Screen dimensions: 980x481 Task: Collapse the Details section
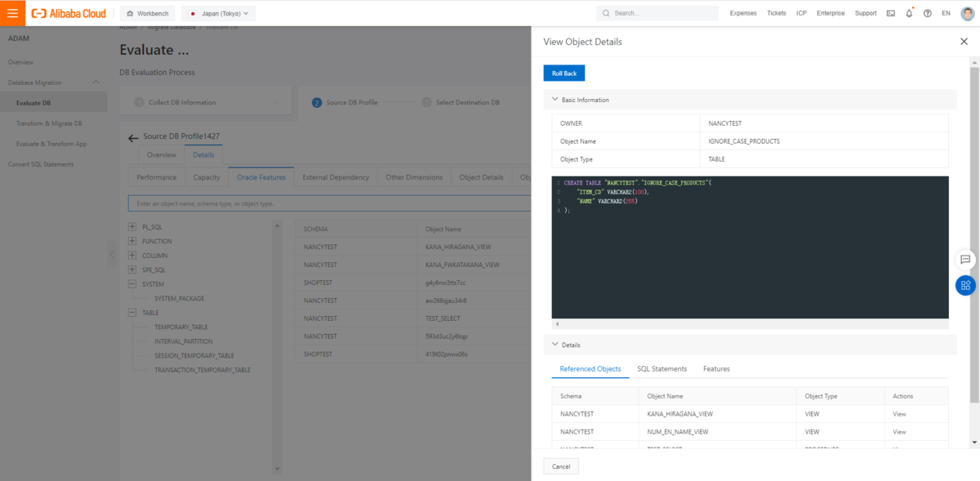click(555, 345)
